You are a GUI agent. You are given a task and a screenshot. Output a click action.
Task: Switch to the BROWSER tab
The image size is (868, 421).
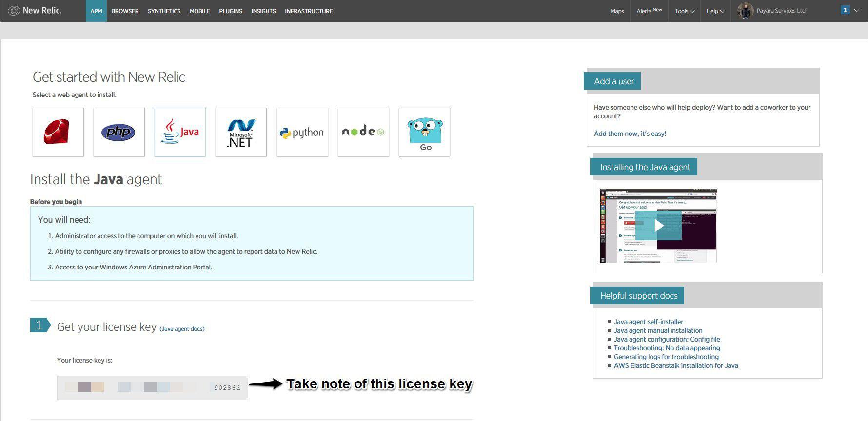coord(125,11)
